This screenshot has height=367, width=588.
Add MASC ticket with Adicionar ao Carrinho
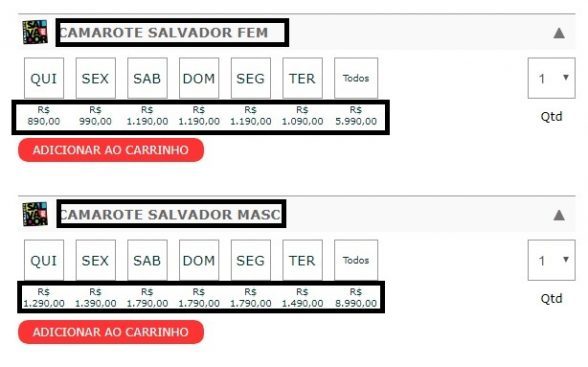coord(111,332)
